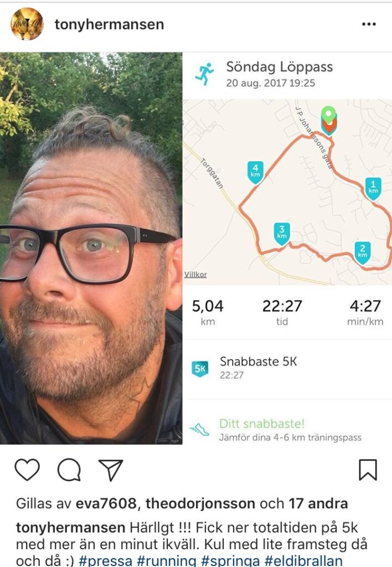The image size is (392, 567).
Task: Open eva7608 profile from likes
Action: 106,503
